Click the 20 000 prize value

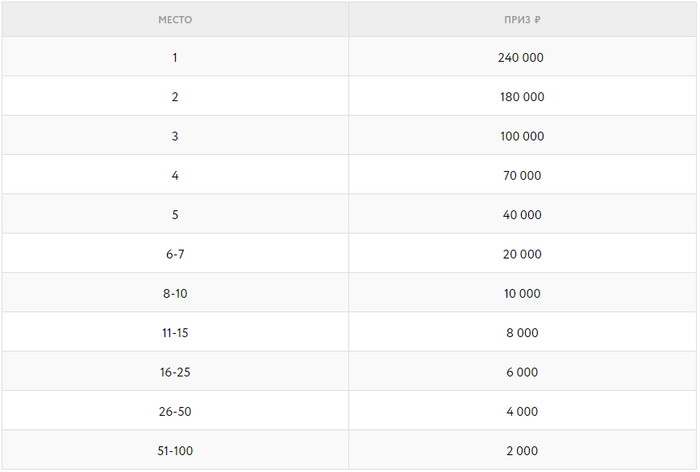(x=521, y=254)
